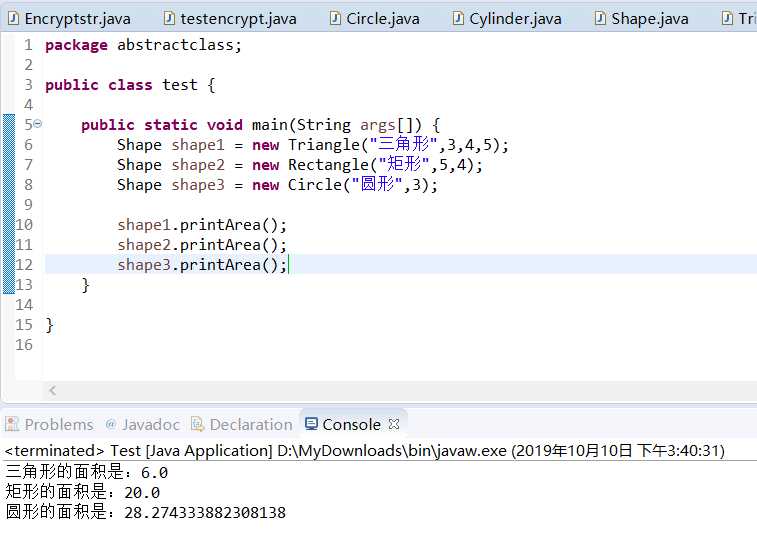Click line number 6 in the gutter
757x553 pixels.
(x=28, y=145)
